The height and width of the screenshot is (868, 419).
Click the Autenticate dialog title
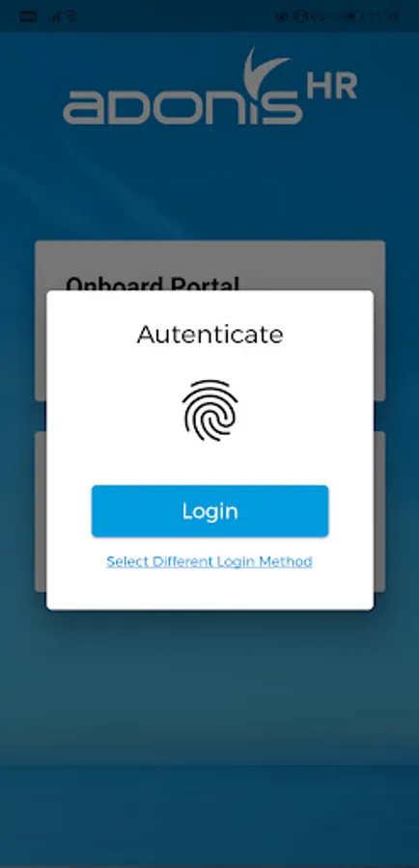click(210, 335)
